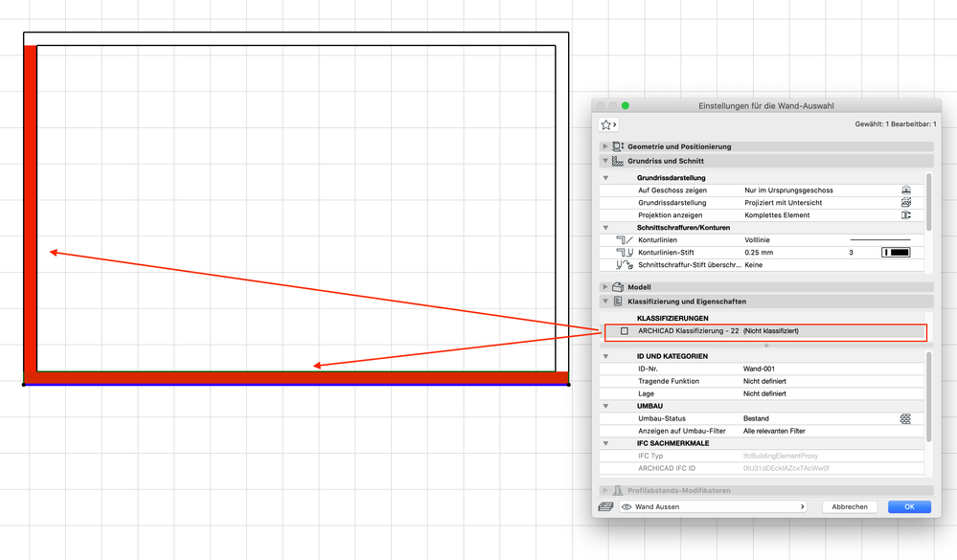Click the Konturlinien line-type icon

pos(625,239)
